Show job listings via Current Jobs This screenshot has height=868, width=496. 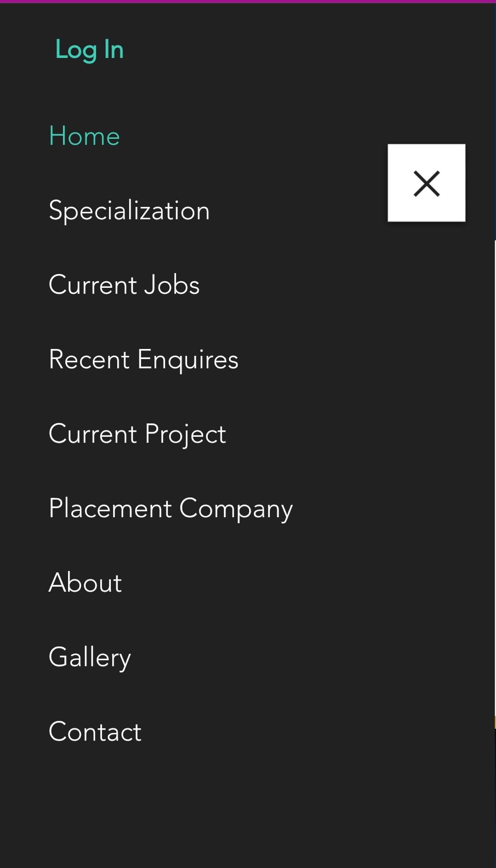[x=124, y=285]
